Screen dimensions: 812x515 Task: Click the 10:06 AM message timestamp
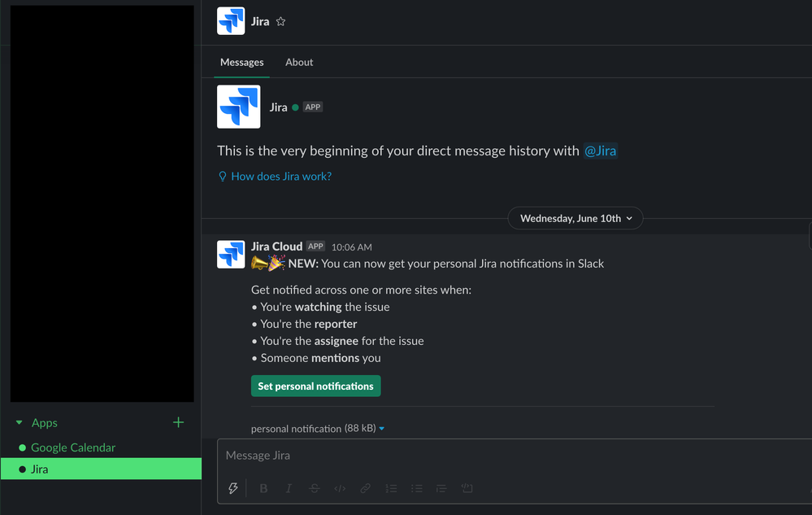[352, 247]
